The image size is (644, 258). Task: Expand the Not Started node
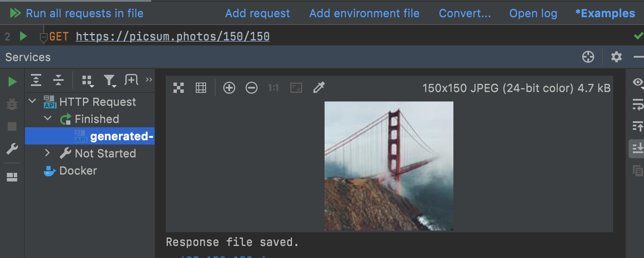point(48,153)
